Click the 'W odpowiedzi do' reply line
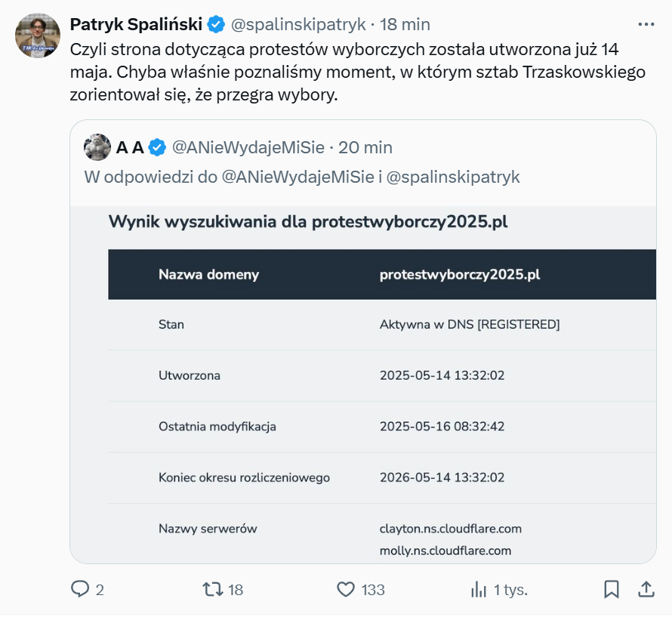The image size is (672, 617). [301, 177]
